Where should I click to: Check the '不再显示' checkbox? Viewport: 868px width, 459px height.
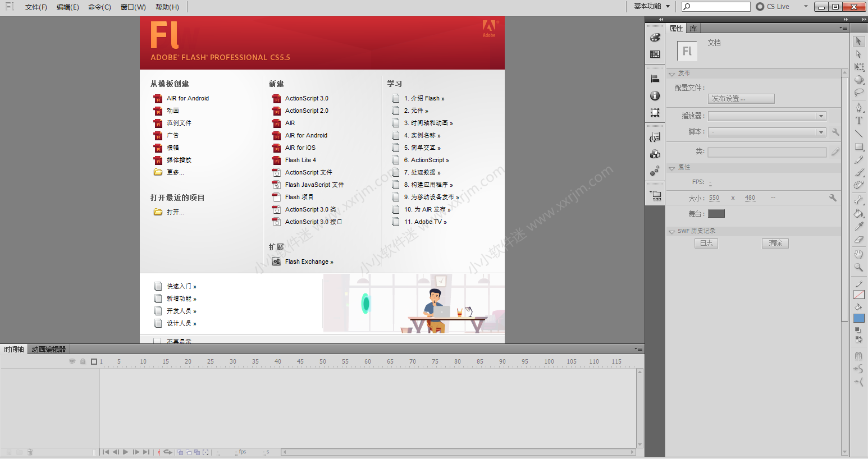[158, 341]
